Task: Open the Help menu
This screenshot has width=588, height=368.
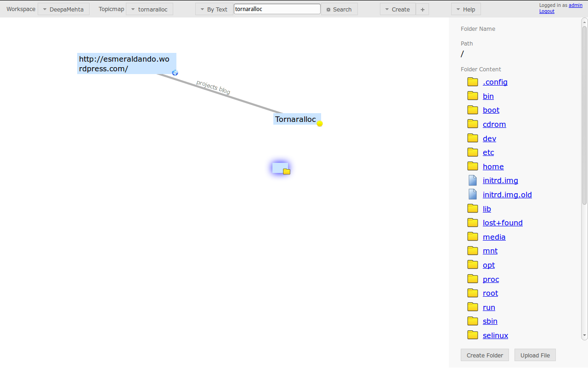Action: (x=466, y=9)
